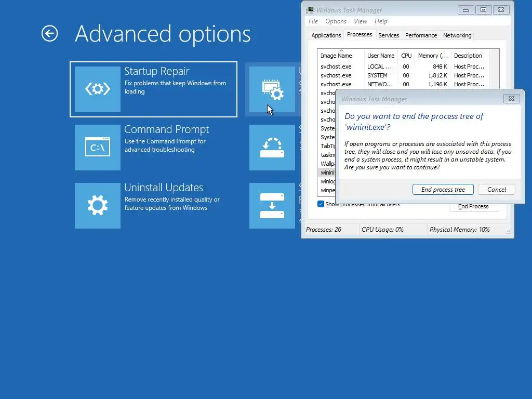Click the Physical Memory: 10% status entry

[459, 230]
